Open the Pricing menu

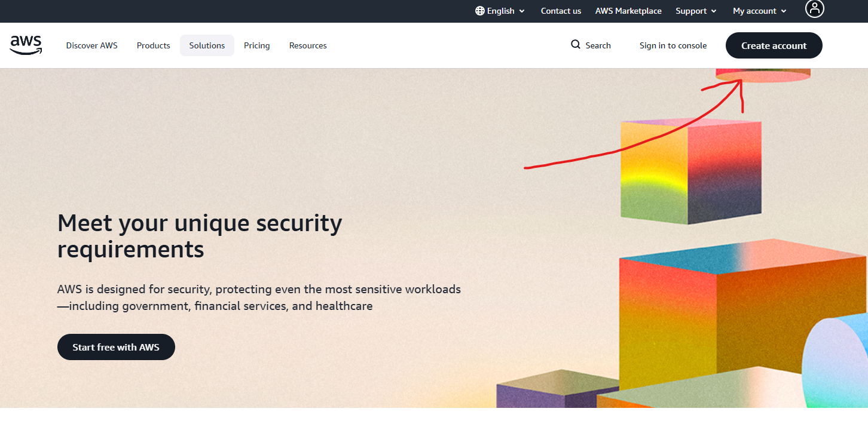coord(257,45)
